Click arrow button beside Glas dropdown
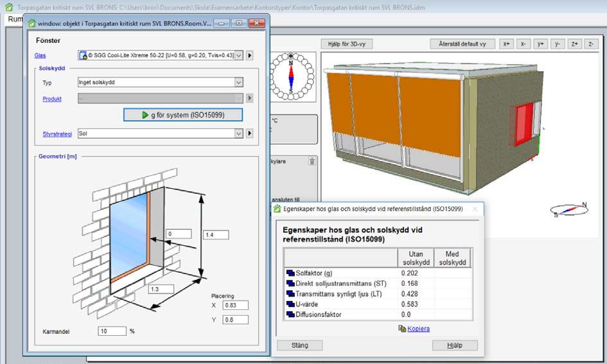 coord(250,55)
